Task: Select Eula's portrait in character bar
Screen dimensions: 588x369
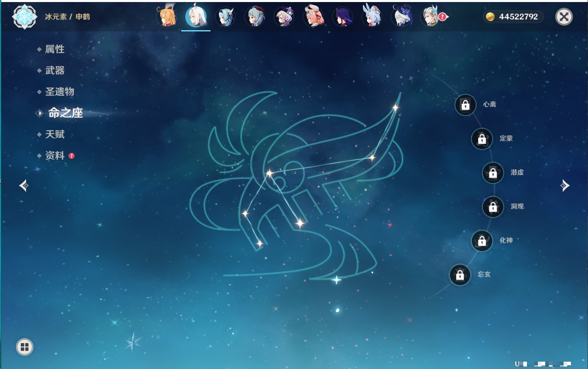Action: 225,17
